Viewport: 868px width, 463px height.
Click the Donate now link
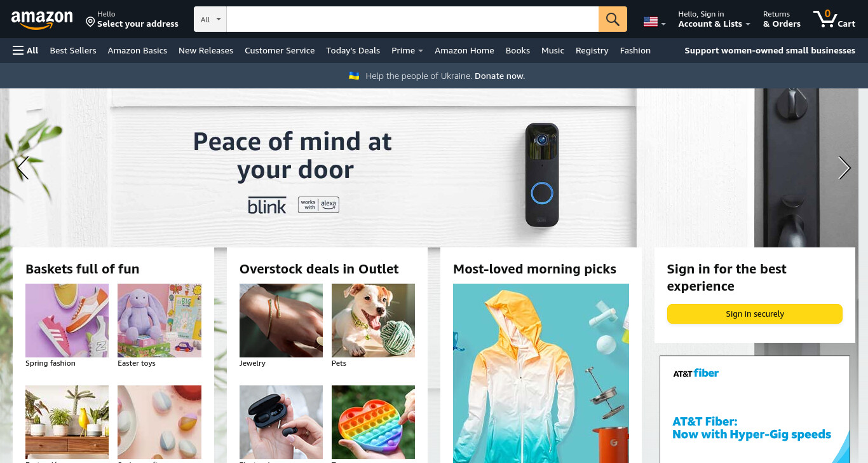(499, 76)
